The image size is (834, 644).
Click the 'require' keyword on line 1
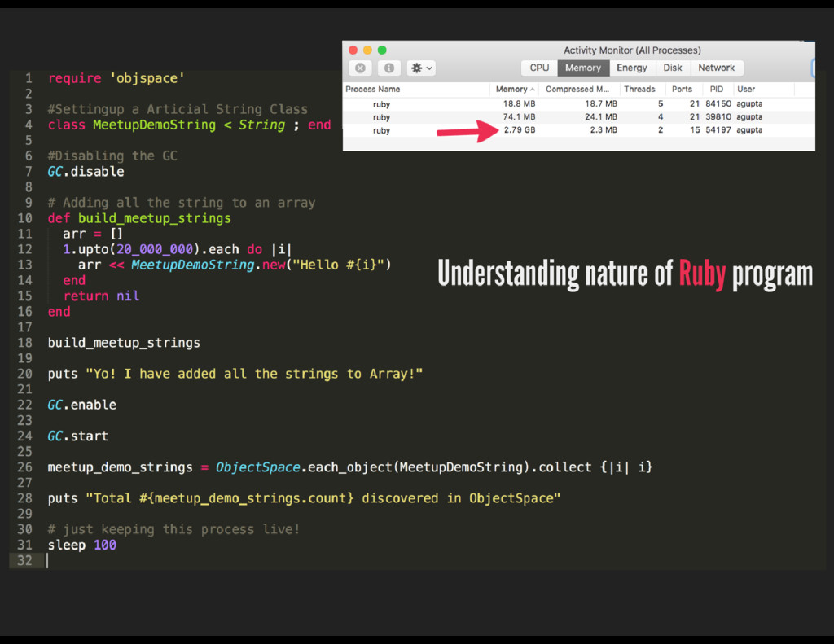tap(74, 79)
